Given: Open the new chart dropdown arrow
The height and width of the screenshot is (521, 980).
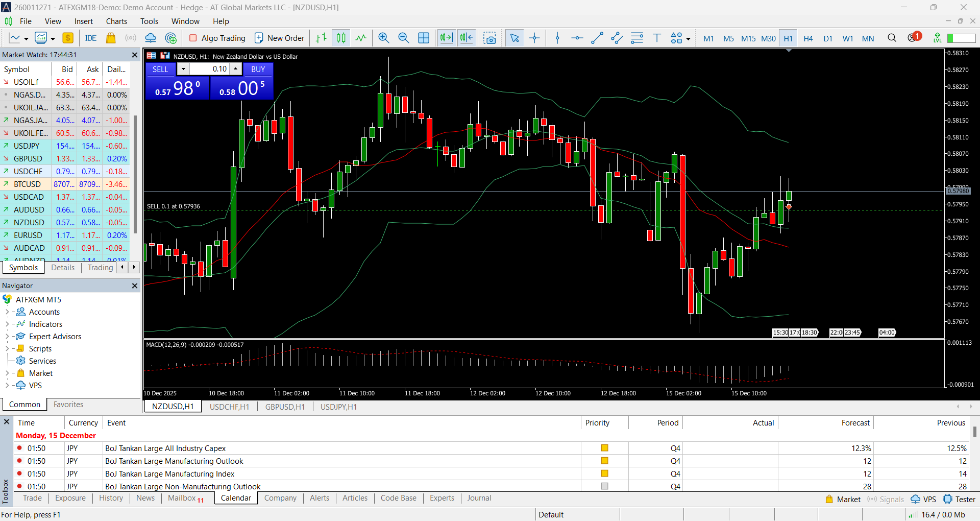Looking at the screenshot, I should (26, 39).
